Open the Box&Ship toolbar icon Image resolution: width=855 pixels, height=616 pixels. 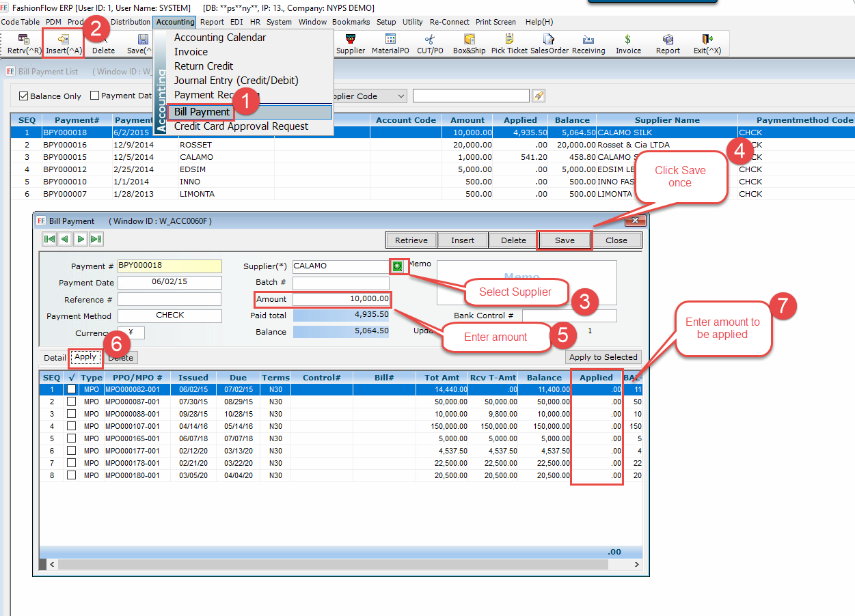(469, 40)
